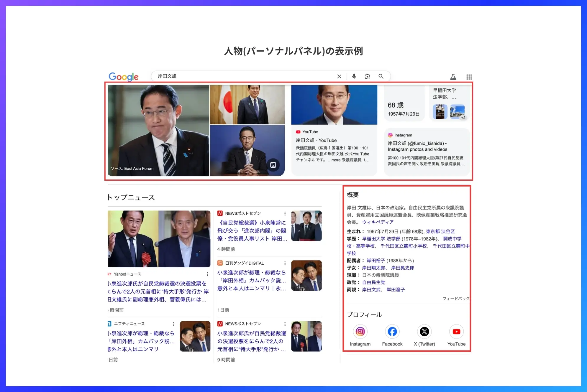This screenshot has width=587, height=392.
Task: Select the Instagram icon under プロフィール
Action: tap(360, 332)
